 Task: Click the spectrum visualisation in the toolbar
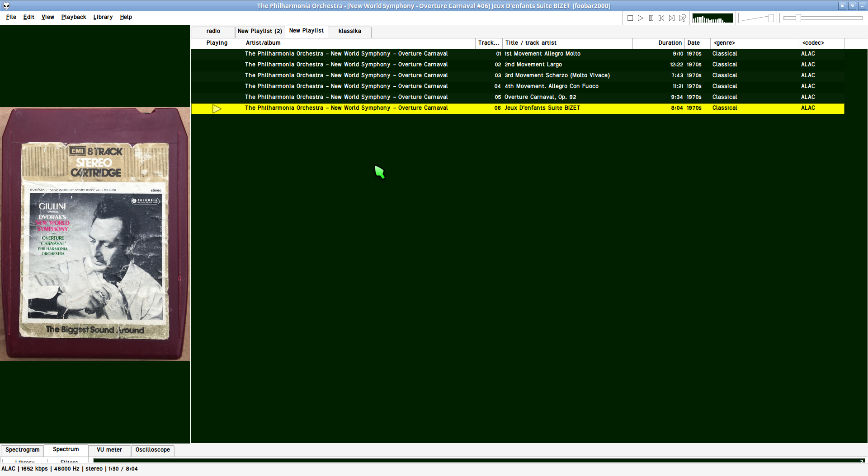[713, 18]
